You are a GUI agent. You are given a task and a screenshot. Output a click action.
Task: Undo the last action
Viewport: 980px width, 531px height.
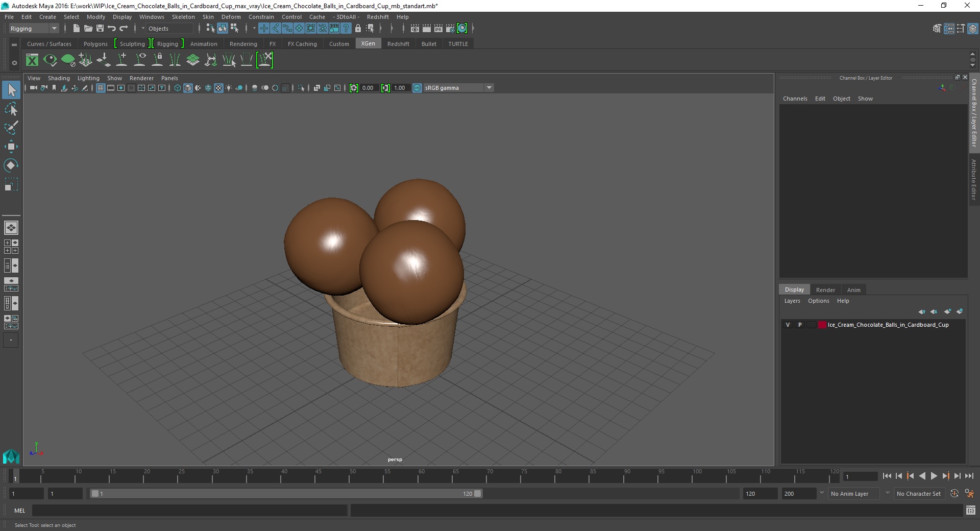point(112,29)
